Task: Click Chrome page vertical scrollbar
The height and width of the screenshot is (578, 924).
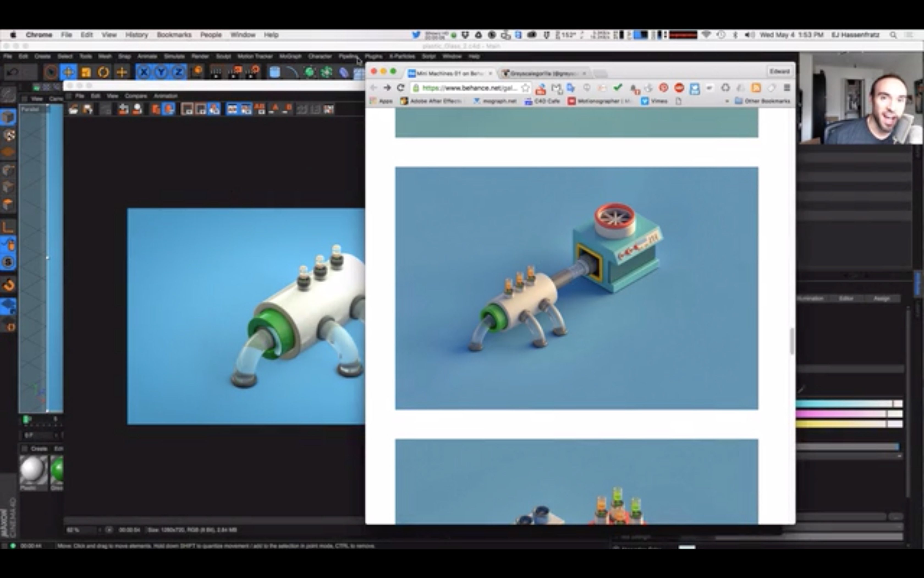Action: [x=792, y=341]
